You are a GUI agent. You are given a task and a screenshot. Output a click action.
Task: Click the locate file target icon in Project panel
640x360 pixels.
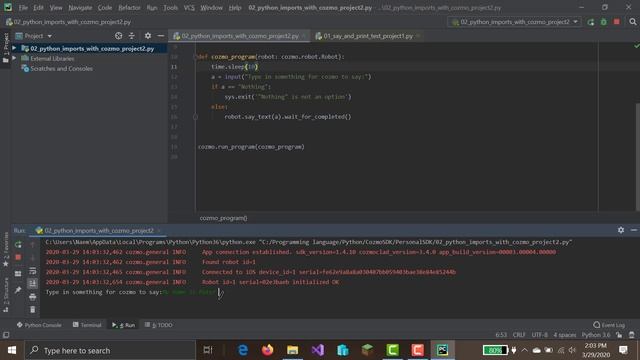tap(118, 36)
